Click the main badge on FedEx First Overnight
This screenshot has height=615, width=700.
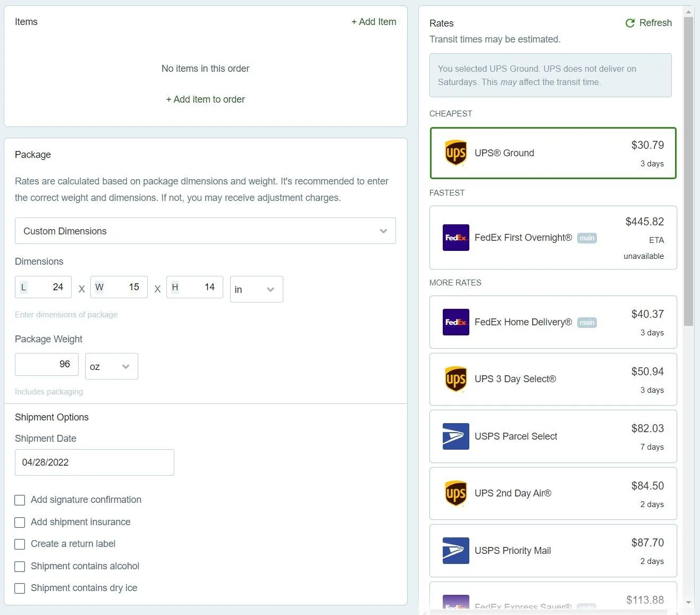(587, 238)
